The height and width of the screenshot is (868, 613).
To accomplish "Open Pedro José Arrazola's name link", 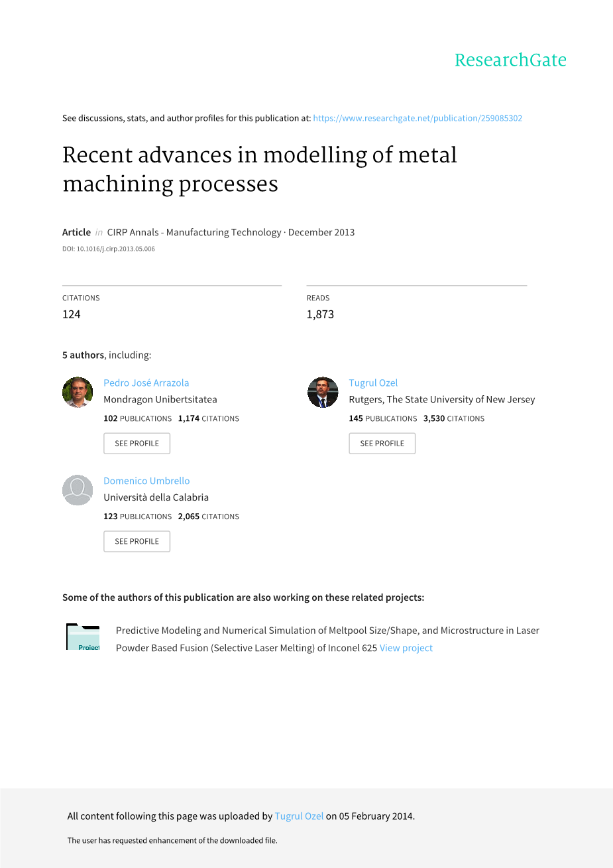I will (146, 383).
